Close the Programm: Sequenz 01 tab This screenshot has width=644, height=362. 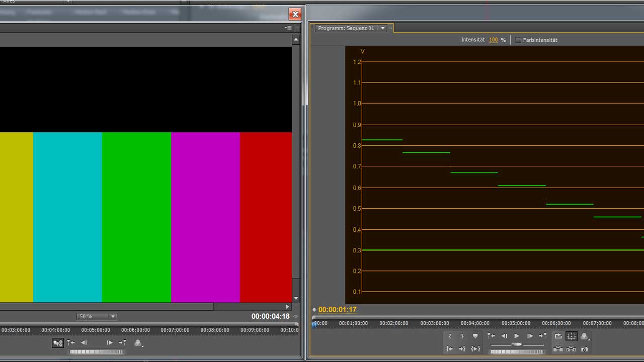tap(390, 28)
